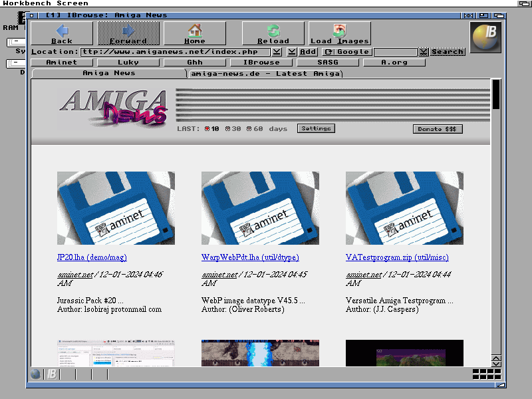
Task: Click the IB icon in status bar
Action: pyautogui.click(x=51, y=374)
